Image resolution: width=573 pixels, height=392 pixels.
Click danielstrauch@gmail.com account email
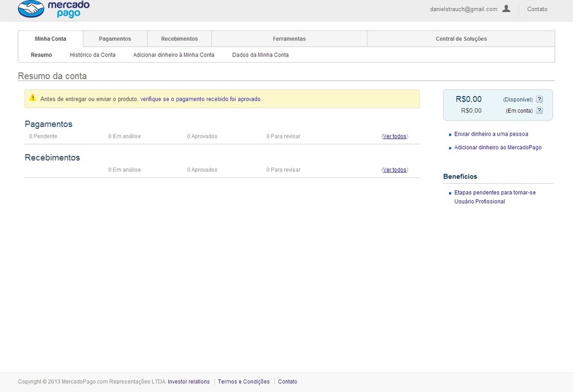click(464, 9)
